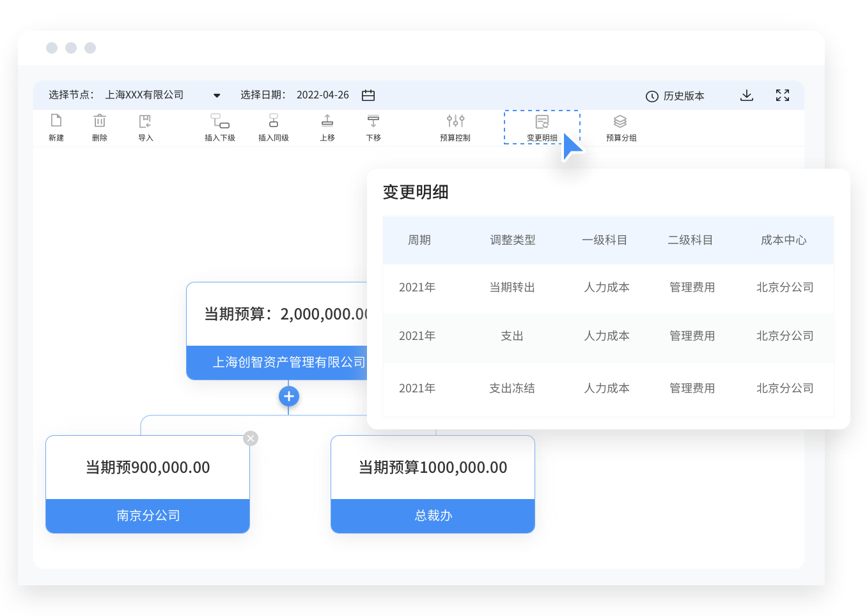Move node up with 上移 icon

pyautogui.click(x=327, y=121)
